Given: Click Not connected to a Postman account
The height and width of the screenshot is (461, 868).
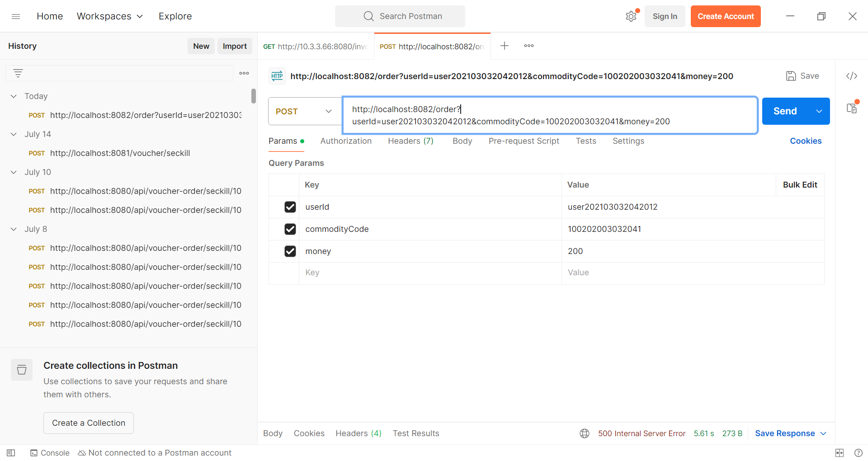Looking at the screenshot, I should pyautogui.click(x=155, y=453).
